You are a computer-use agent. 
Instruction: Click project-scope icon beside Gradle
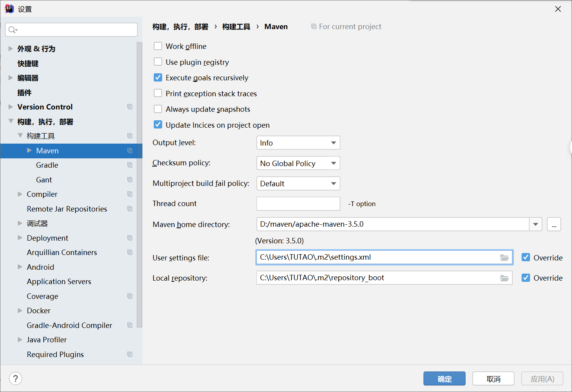pos(130,165)
